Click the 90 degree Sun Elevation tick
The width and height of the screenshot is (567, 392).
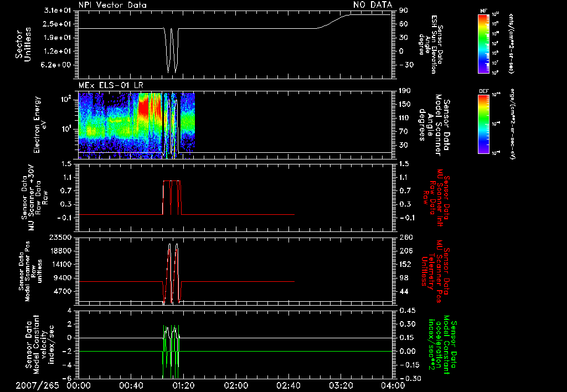(x=404, y=11)
